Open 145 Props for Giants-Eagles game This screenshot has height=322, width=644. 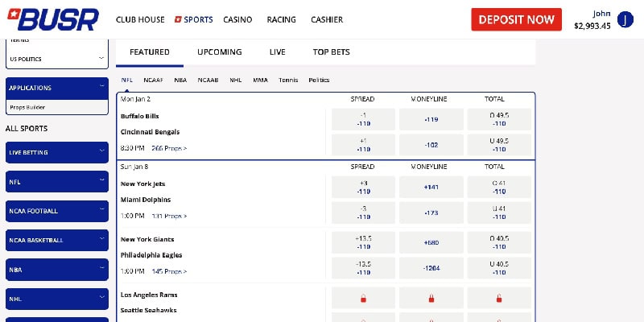[x=169, y=271]
